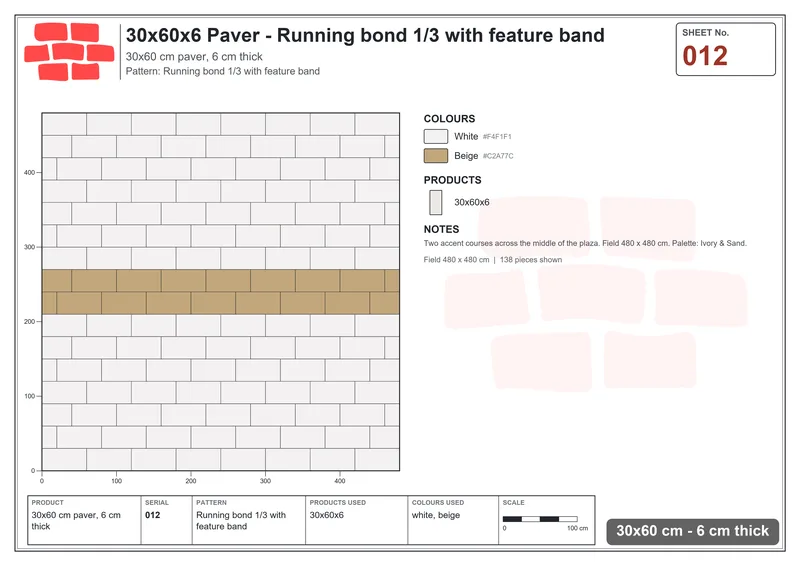
Task: Click the vertical axis tick label 400
Action: pyautogui.click(x=29, y=173)
